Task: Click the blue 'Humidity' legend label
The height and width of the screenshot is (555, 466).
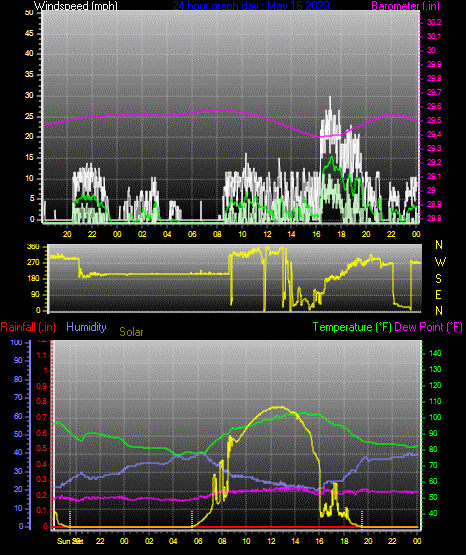Action: point(86,327)
